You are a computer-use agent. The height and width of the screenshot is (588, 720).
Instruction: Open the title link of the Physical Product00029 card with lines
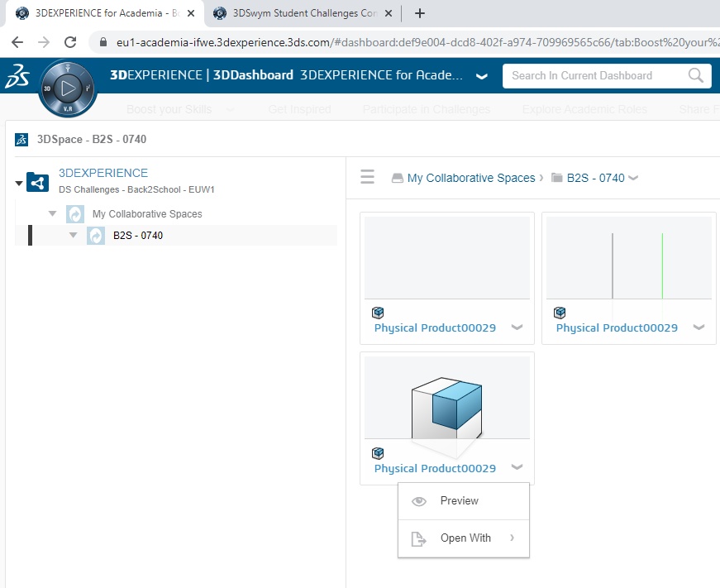click(x=617, y=328)
